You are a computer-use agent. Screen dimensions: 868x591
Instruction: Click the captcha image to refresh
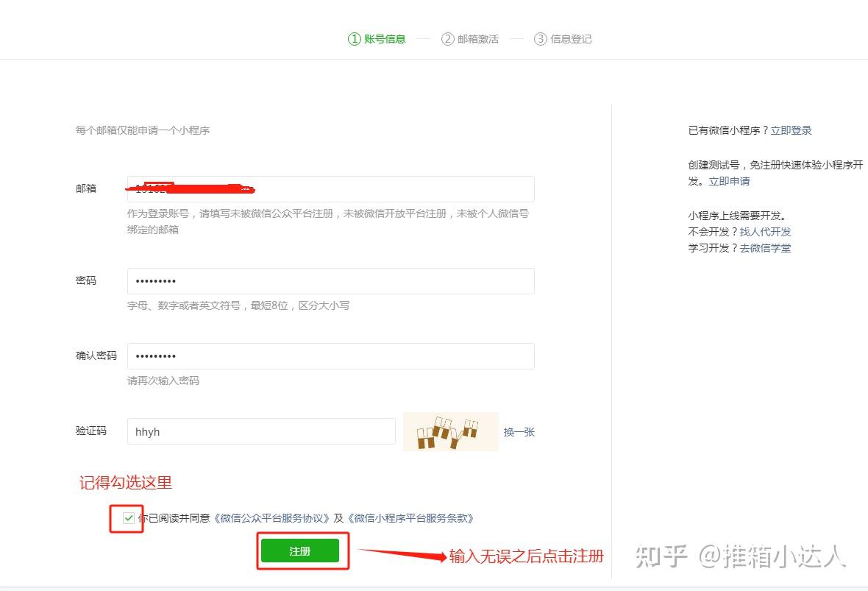pyautogui.click(x=451, y=431)
